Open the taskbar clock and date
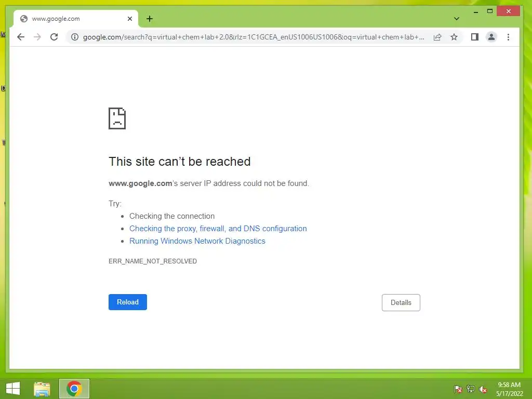Screen dimensions: 532x399 (x=509, y=389)
